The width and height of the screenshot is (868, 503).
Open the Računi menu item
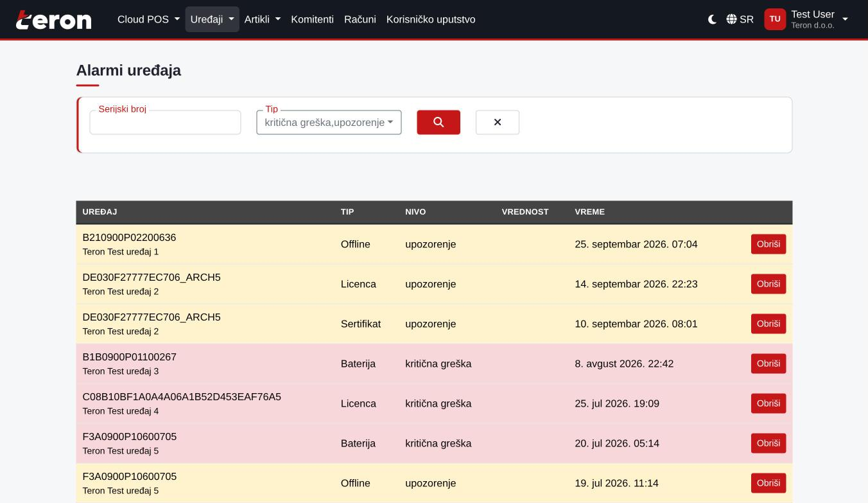[360, 19]
